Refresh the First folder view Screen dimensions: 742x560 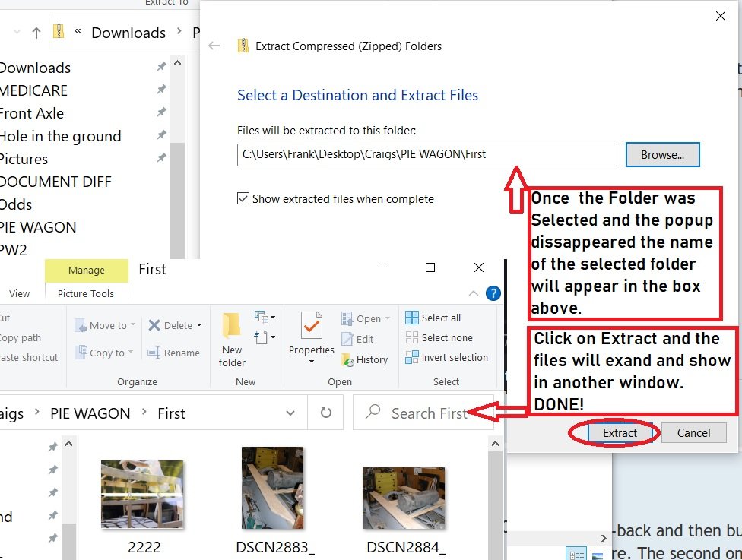pyautogui.click(x=326, y=413)
